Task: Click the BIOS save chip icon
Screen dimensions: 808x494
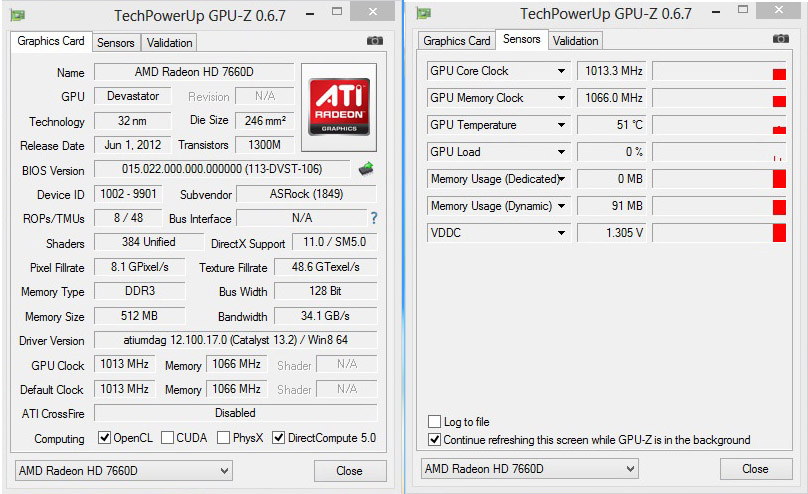Action: [366, 168]
